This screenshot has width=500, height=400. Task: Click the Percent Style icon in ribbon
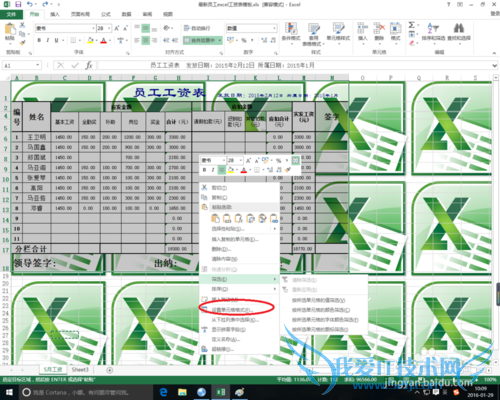244,40
